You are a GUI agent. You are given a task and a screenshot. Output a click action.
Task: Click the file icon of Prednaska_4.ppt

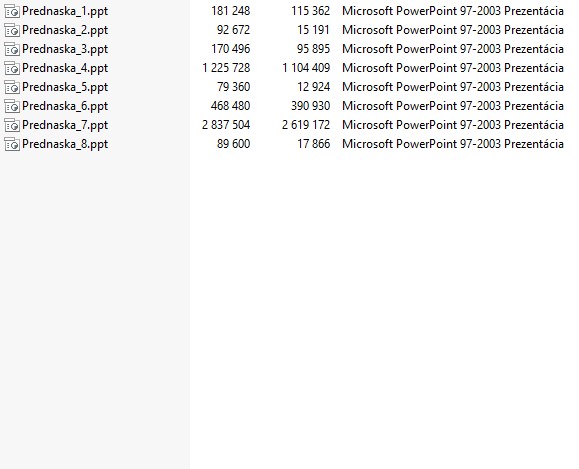(12, 68)
